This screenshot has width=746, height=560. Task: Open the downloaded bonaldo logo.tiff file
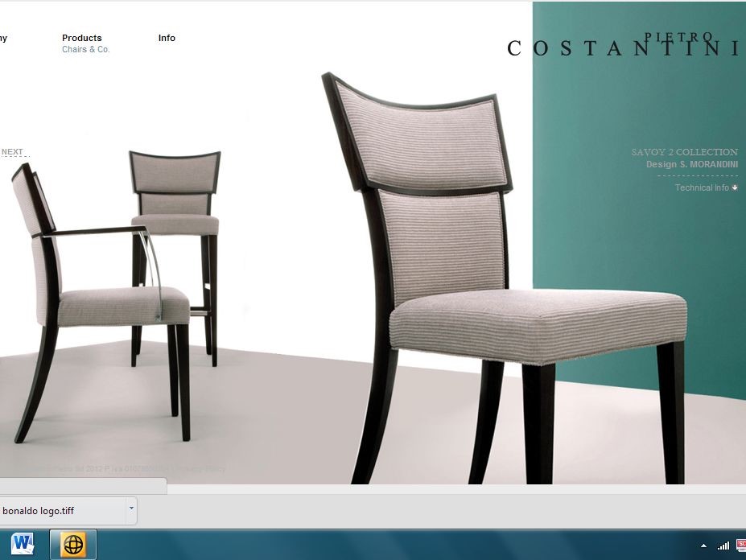coord(50,510)
